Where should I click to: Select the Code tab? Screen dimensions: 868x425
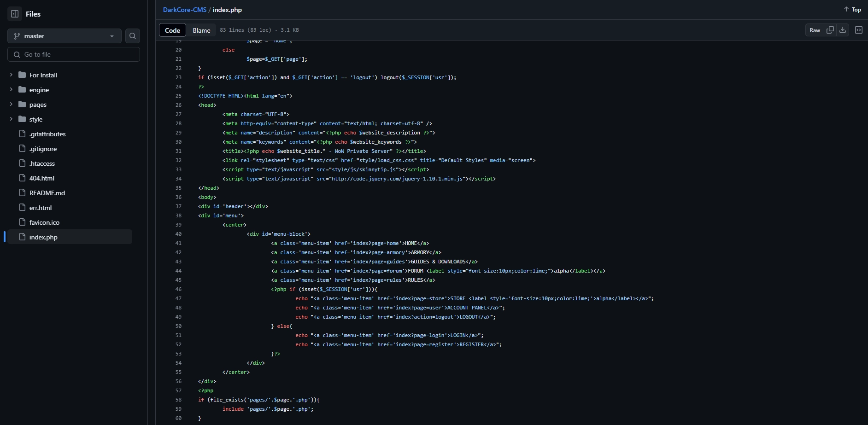tap(172, 30)
